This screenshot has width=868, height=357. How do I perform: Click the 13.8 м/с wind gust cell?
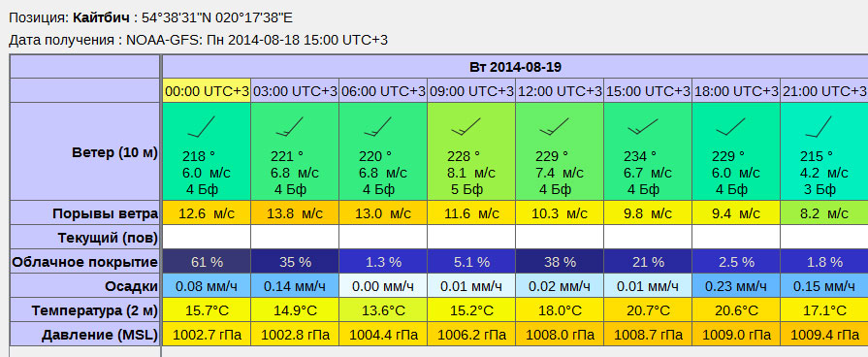(x=295, y=213)
